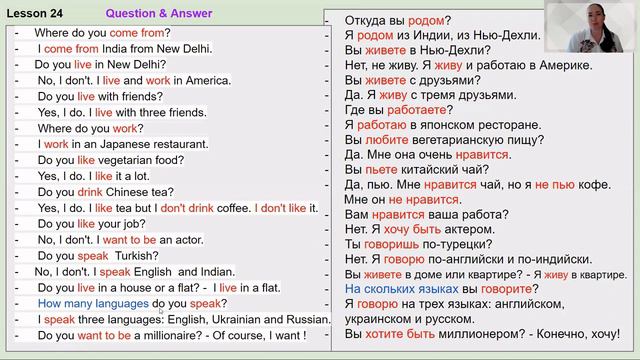Click 'I come from India from New Delhi.'

click(x=125, y=49)
